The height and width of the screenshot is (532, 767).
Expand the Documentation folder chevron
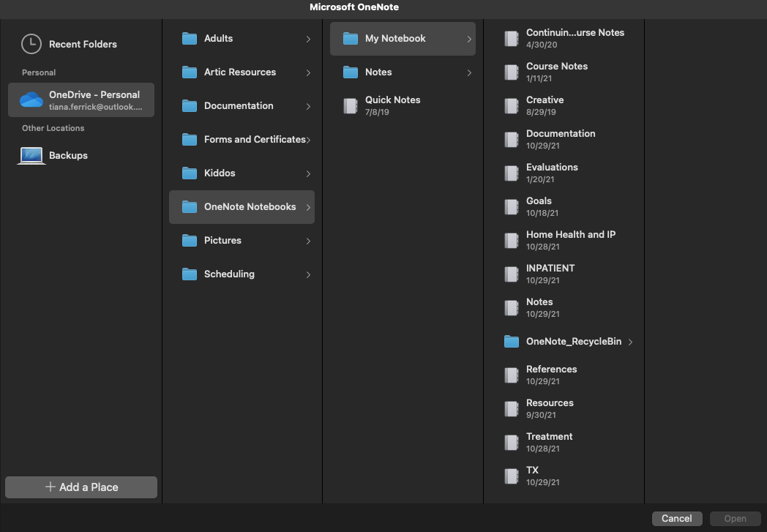coord(308,106)
